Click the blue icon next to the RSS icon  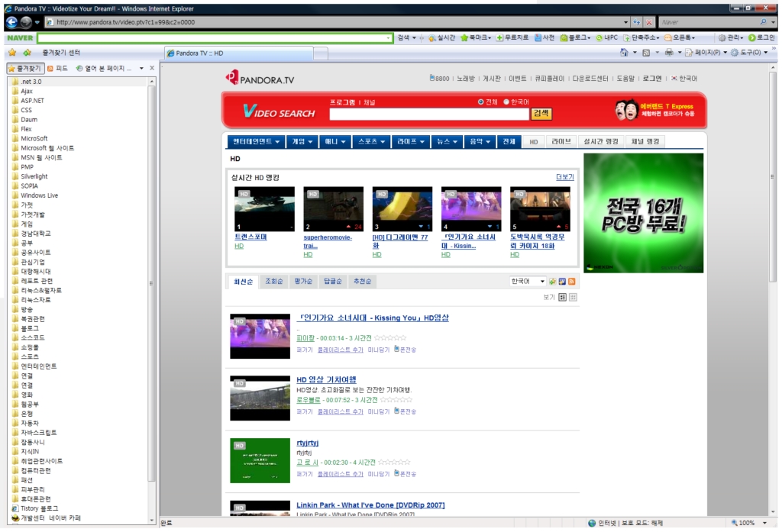(562, 282)
